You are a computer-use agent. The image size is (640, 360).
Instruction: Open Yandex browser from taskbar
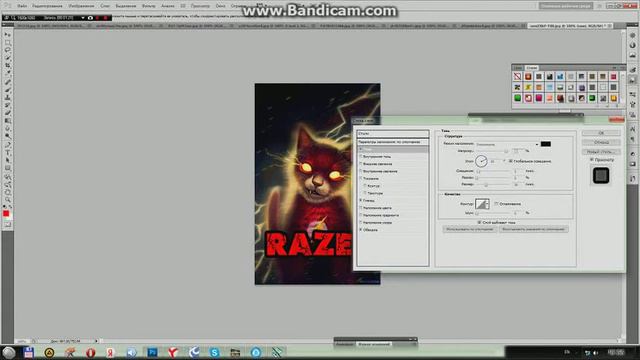click(173, 352)
